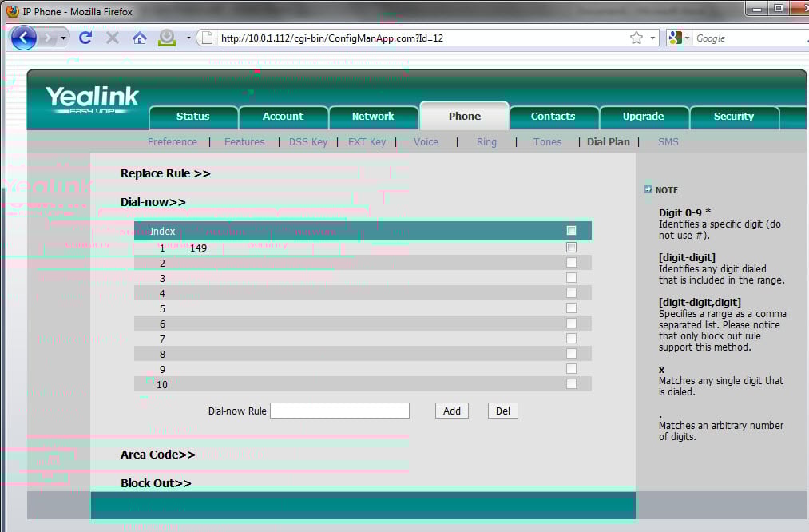
Task: Tick the checkbox on index row 5
Action: tap(571, 308)
